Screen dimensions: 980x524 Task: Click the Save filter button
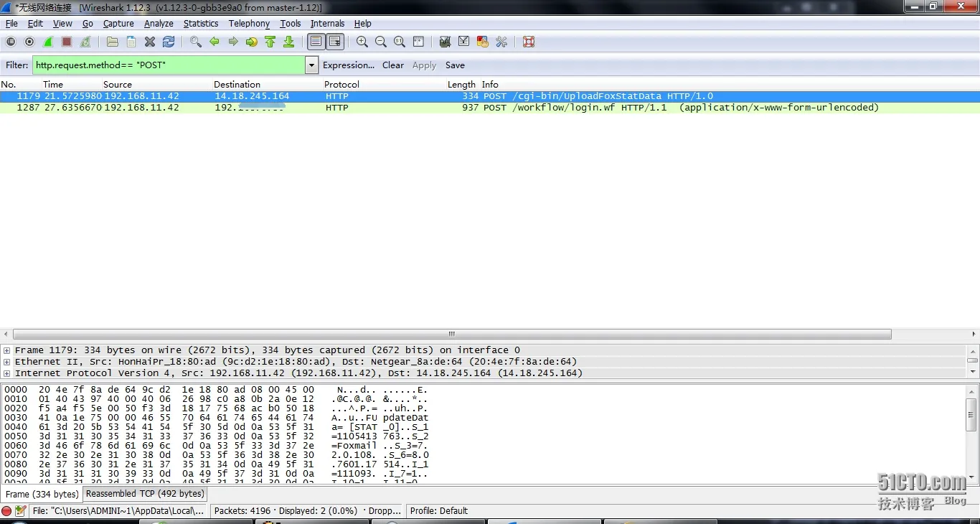(x=455, y=65)
